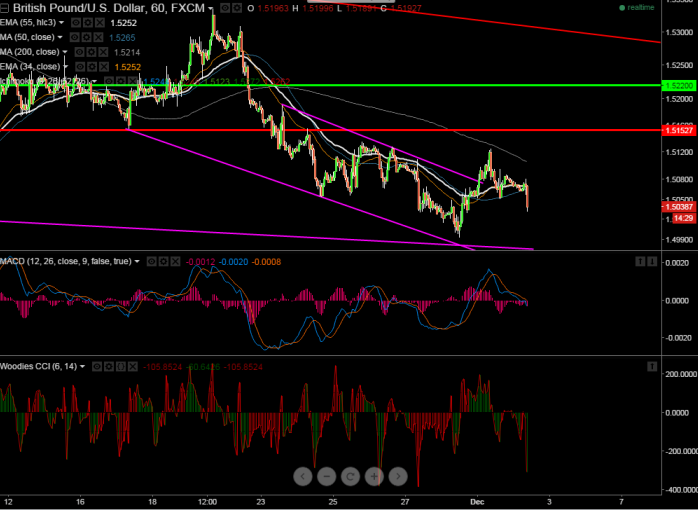
Task: Move the MACD pane down
Action: tap(652, 262)
